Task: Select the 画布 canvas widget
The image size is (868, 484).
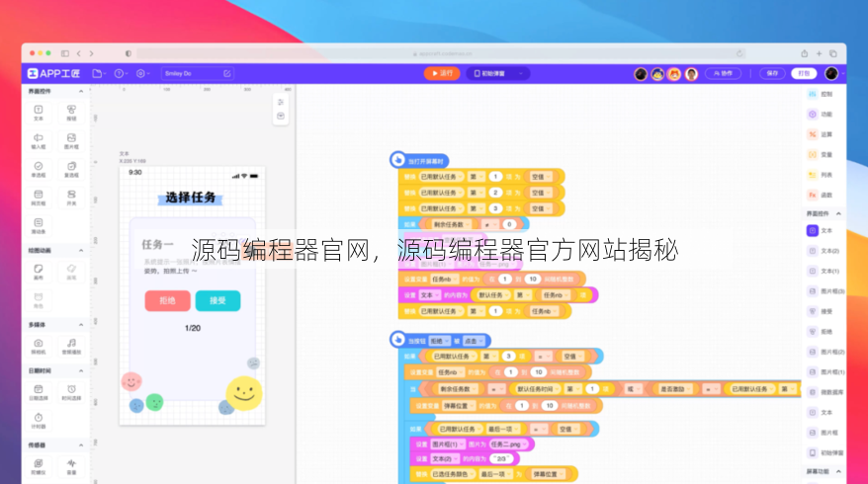Action: point(39,272)
